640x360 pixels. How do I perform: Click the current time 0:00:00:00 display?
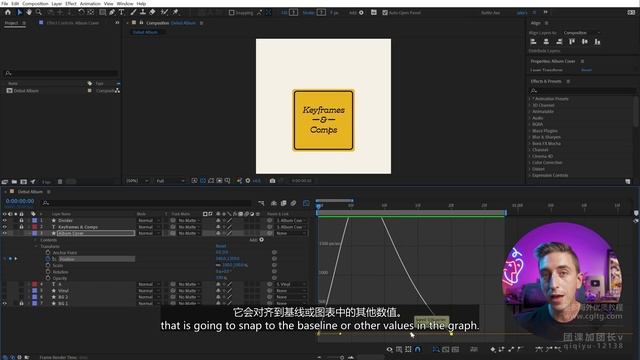pos(20,201)
